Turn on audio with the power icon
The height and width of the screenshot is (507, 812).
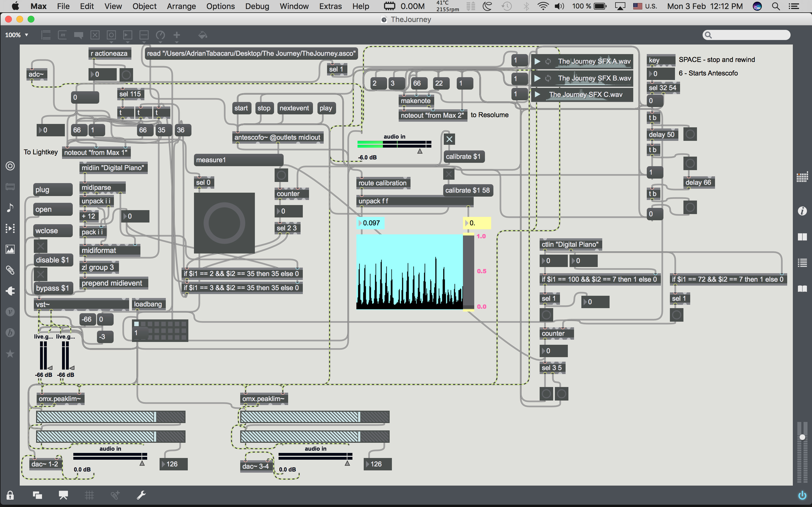[x=802, y=495]
